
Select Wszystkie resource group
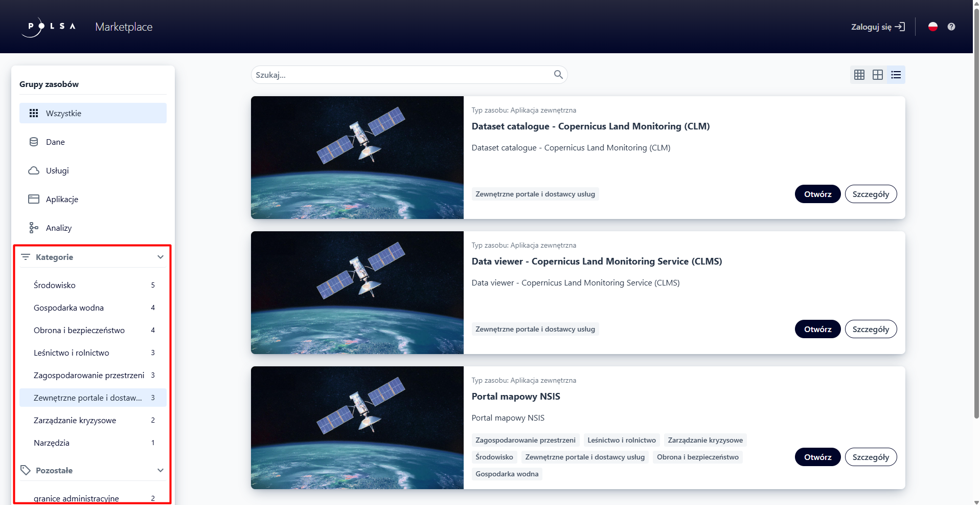(x=93, y=113)
